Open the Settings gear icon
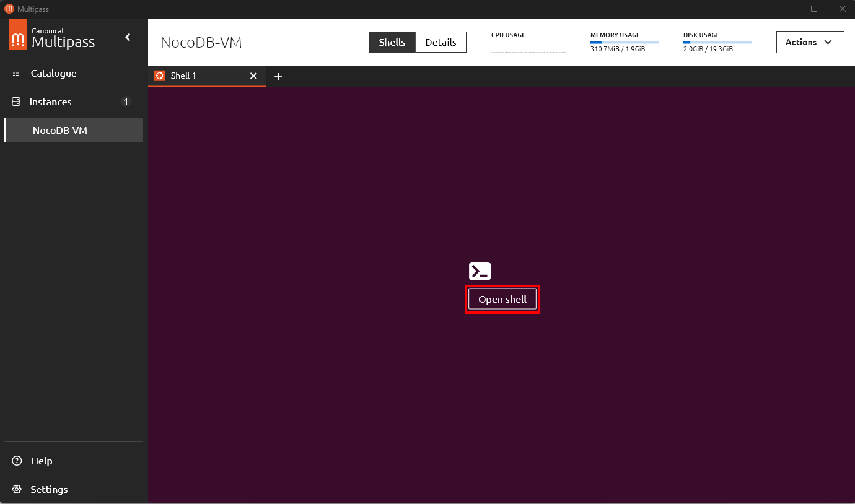855x504 pixels. (x=17, y=489)
